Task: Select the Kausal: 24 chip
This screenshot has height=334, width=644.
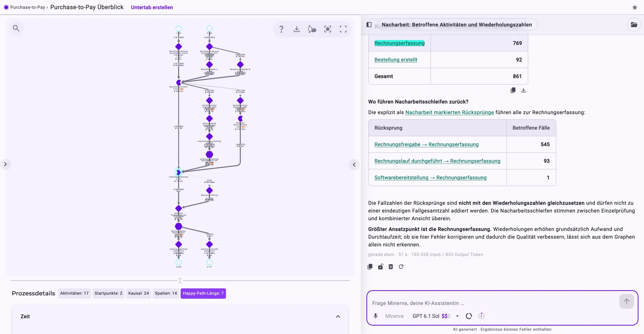Action: (x=138, y=293)
